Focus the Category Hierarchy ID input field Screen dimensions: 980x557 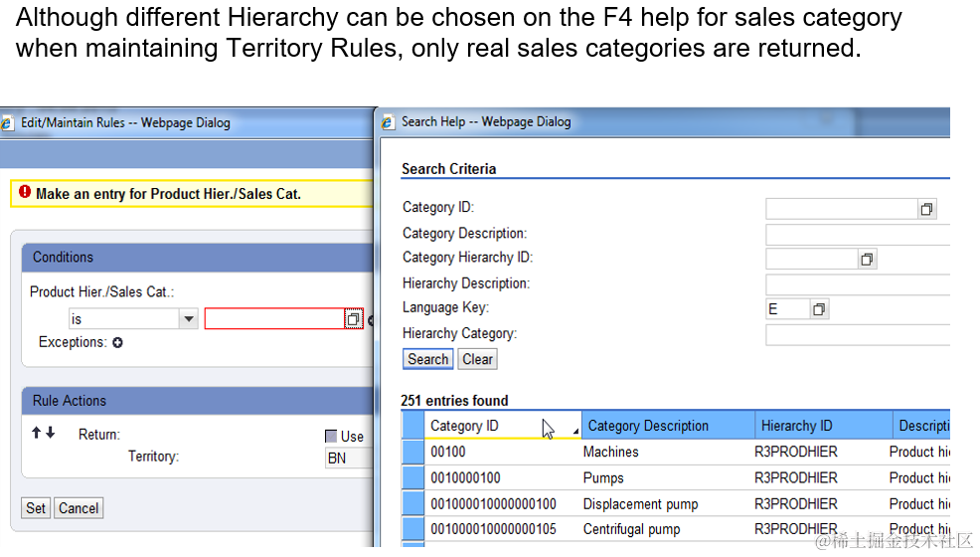[x=812, y=260]
